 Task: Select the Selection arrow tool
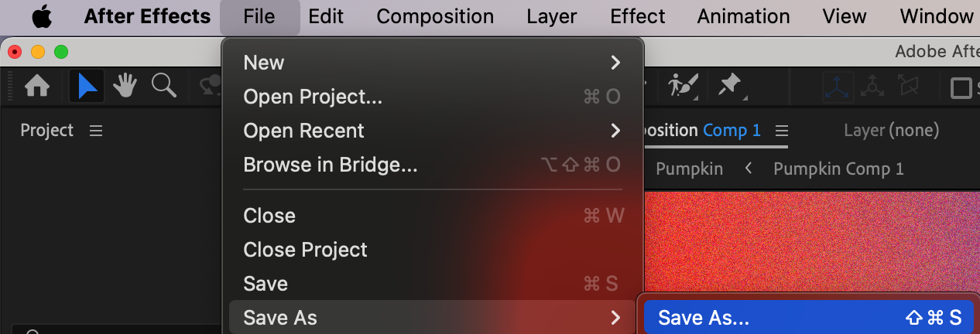[87, 87]
